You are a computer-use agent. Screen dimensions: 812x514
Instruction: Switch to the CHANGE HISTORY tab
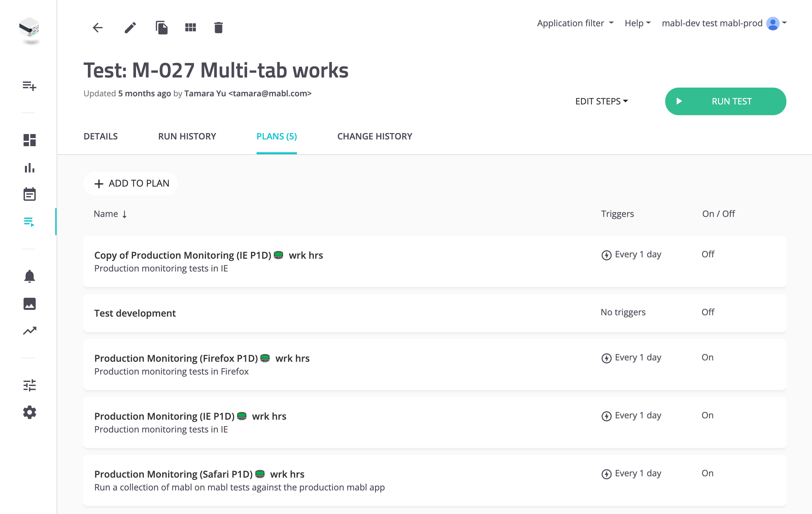point(375,136)
